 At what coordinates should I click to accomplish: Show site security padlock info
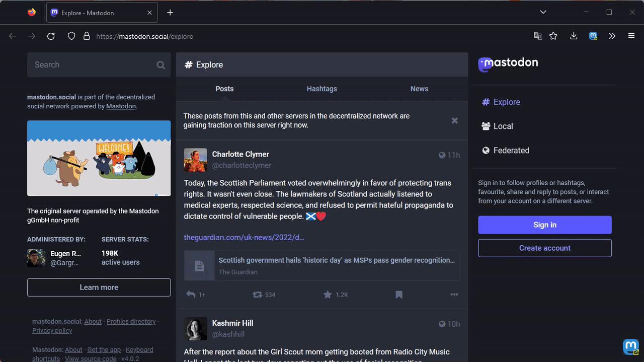tap(87, 36)
